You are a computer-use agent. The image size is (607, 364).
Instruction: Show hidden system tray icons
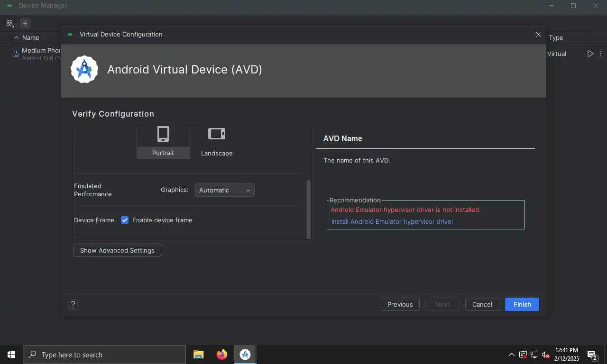click(511, 355)
